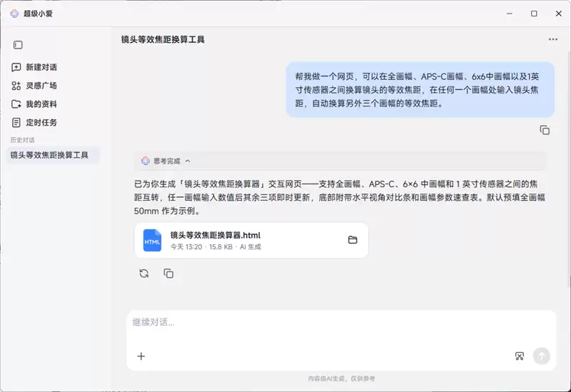Add attachment with plus icon
Image resolution: width=571 pixels, height=392 pixels.
[141, 356]
